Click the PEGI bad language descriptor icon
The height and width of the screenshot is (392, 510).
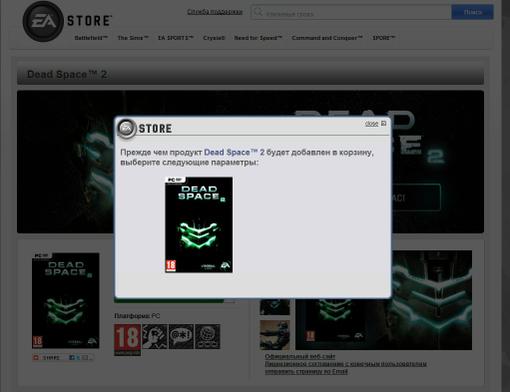coord(181,336)
